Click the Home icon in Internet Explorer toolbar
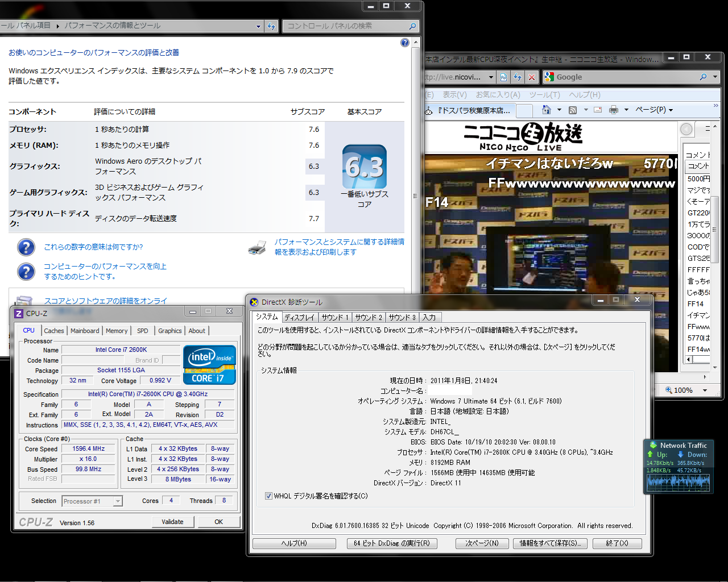 (547, 110)
